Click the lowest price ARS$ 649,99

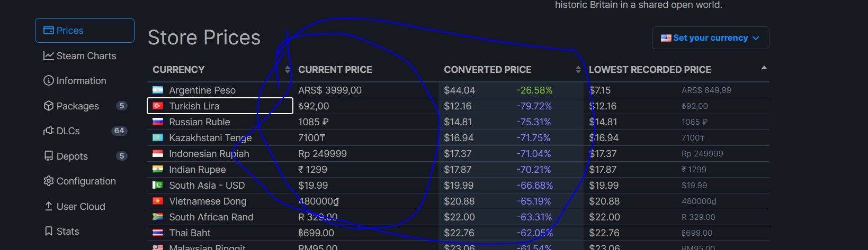click(x=706, y=90)
